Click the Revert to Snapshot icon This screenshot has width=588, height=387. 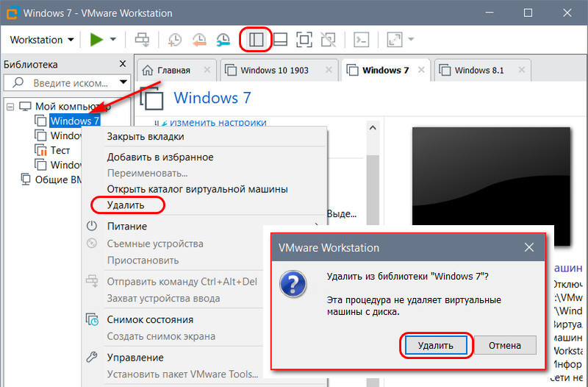(199, 39)
